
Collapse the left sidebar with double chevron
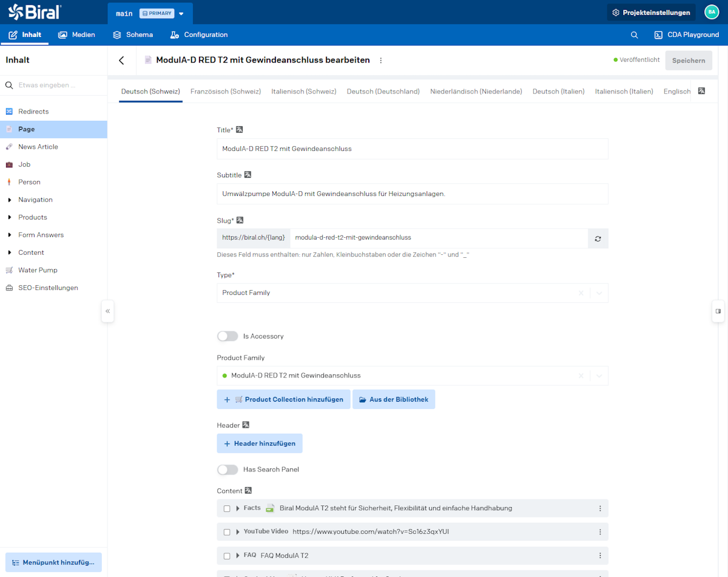pos(107,311)
